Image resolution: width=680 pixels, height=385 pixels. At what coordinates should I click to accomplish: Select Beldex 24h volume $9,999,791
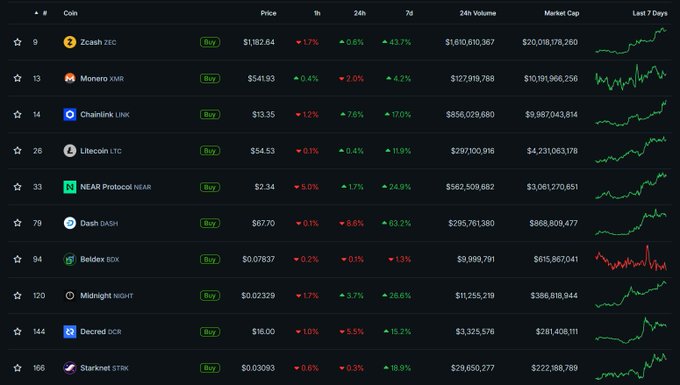476,259
